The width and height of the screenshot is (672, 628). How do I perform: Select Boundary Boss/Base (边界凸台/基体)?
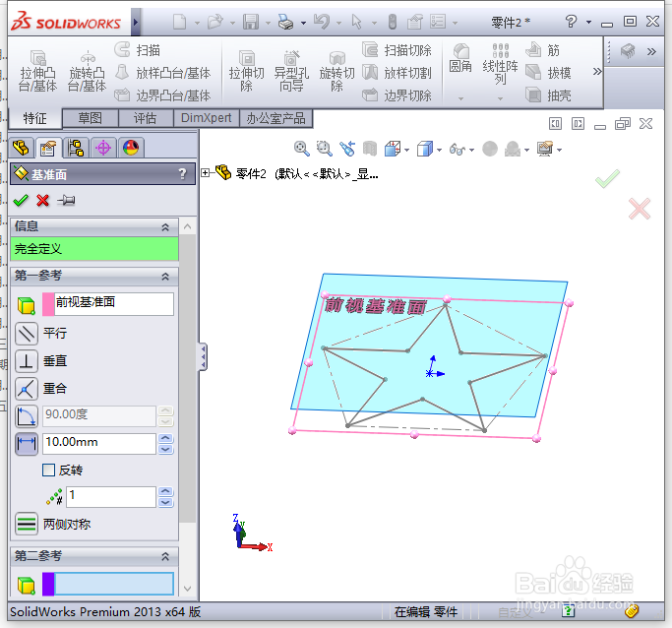(x=163, y=95)
